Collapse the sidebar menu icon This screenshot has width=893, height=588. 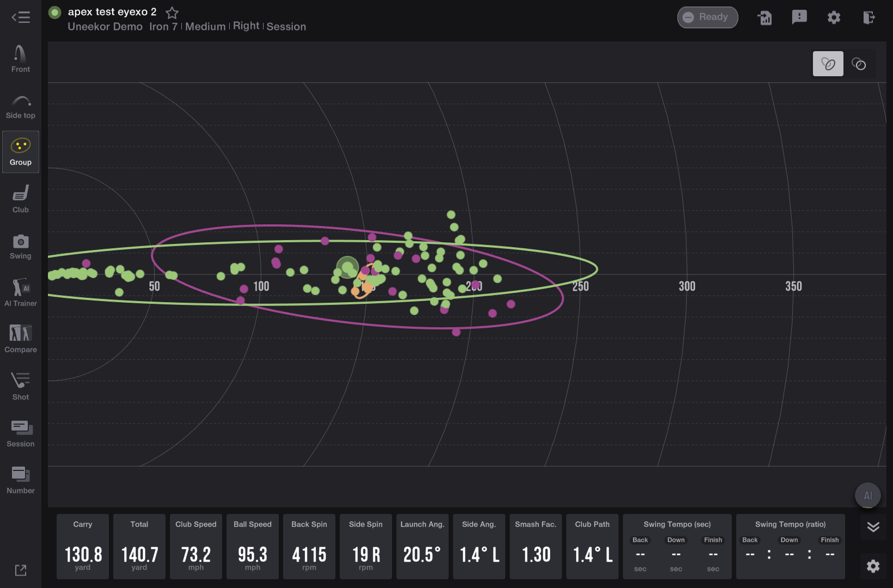pyautogui.click(x=21, y=17)
